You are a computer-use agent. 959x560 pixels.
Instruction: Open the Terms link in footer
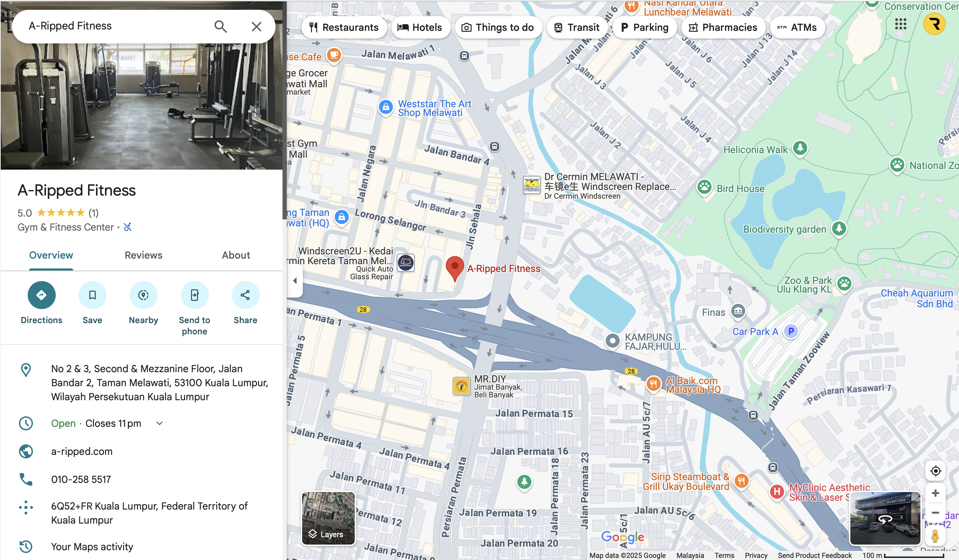click(x=724, y=555)
